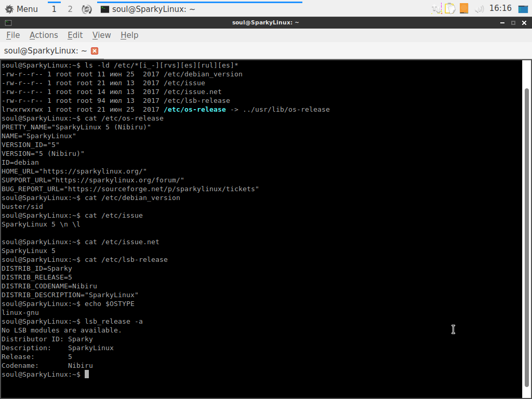Click the DISTRIB_DESCRIPTION="SparkyLinux" line
Screen dimensions: 532x399
click(x=70, y=295)
